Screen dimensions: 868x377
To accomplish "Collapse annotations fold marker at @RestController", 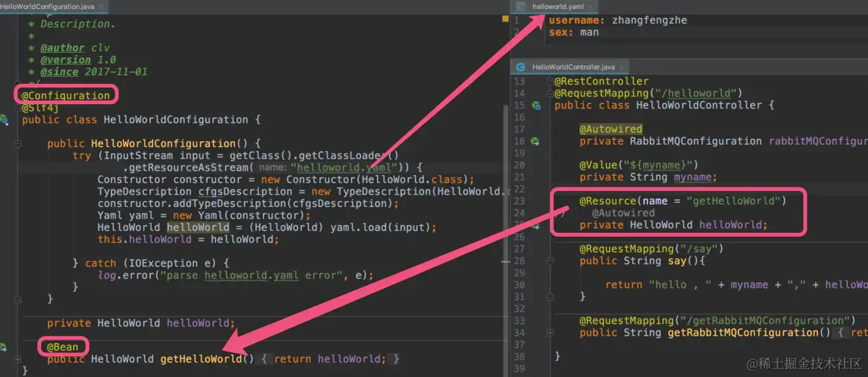I will [x=551, y=82].
